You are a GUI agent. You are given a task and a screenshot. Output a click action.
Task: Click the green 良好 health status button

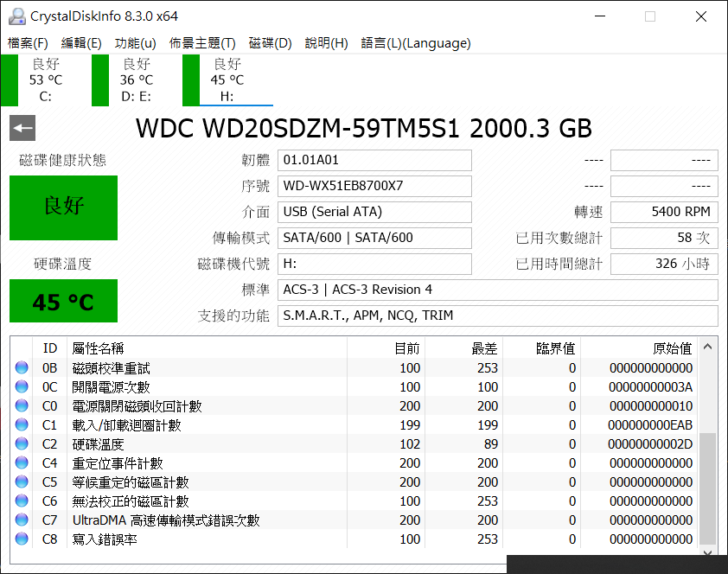64,207
